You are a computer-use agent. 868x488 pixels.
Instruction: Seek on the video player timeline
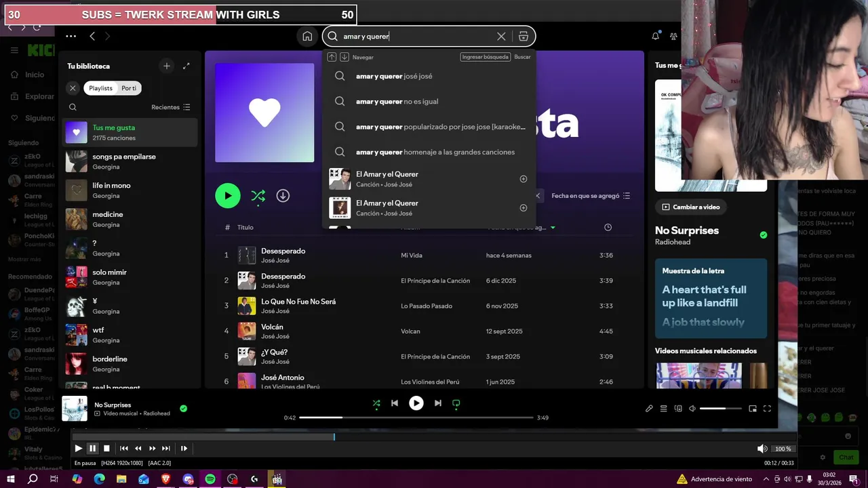coord(434,437)
